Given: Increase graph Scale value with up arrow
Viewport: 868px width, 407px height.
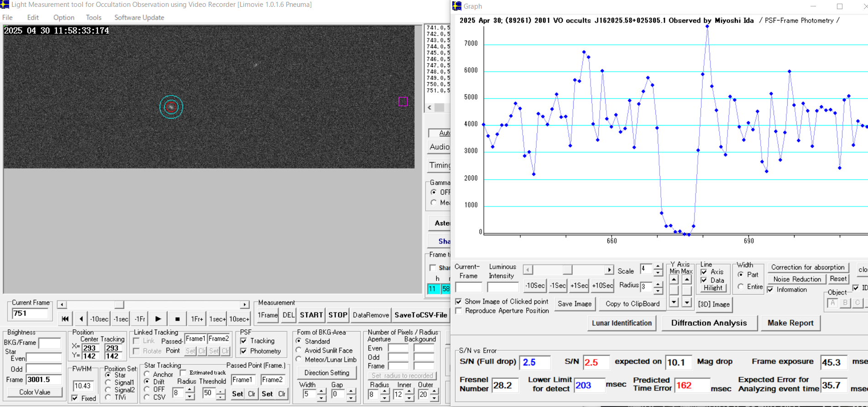Looking at the screenshot, I should 658,266.
